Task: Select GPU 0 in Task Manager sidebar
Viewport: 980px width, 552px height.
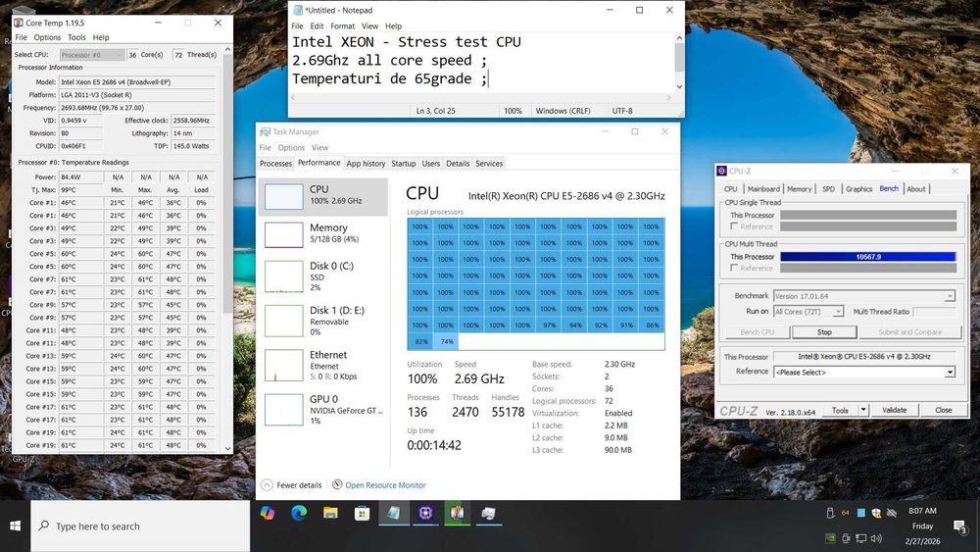Action: [x=323, y=410]
